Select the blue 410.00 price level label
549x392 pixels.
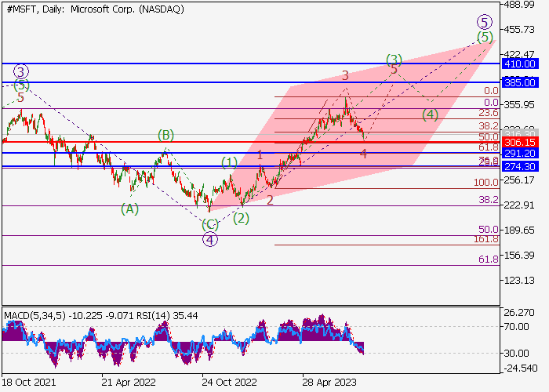click(x=519, y=64)
